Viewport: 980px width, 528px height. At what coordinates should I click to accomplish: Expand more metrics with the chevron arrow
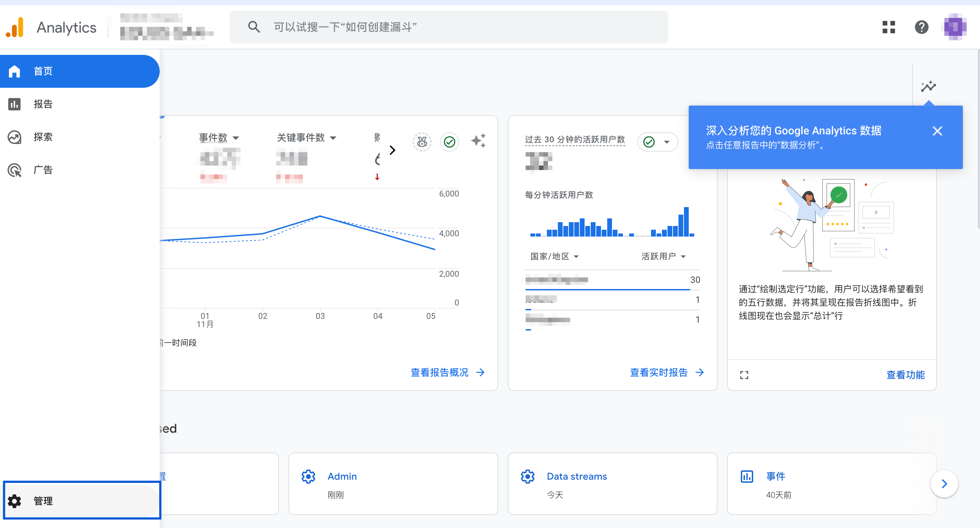393,150
